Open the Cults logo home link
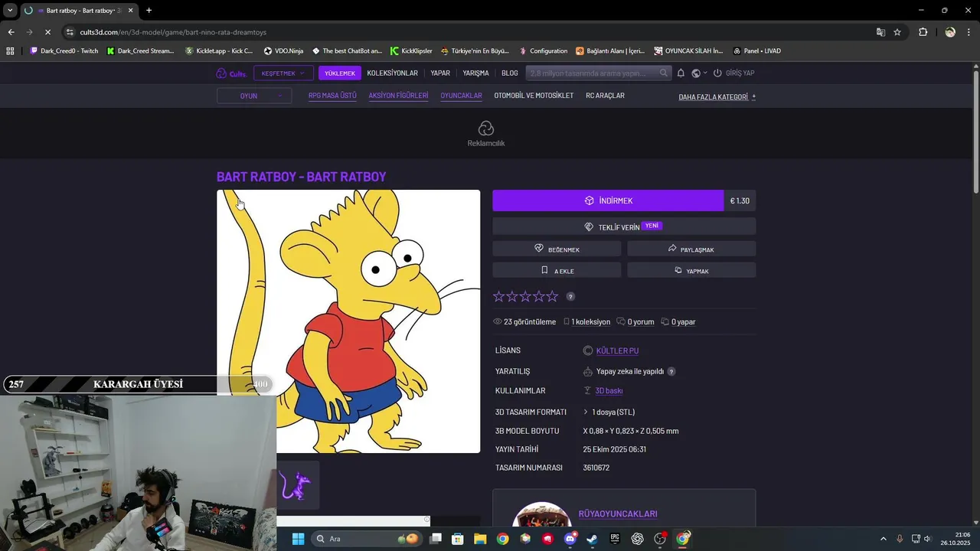The width and height of the screenshot is (980, 551). click(x=230, y=73)
